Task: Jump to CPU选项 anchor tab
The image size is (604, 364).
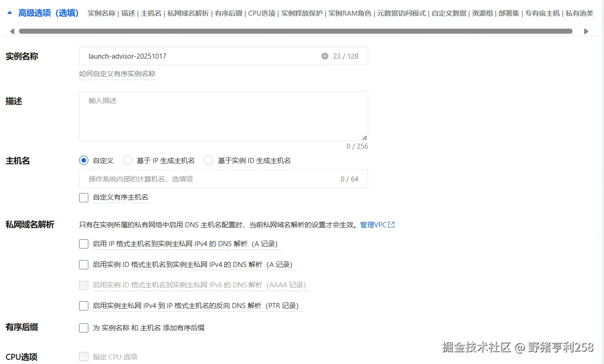Action: coord(262,13)
